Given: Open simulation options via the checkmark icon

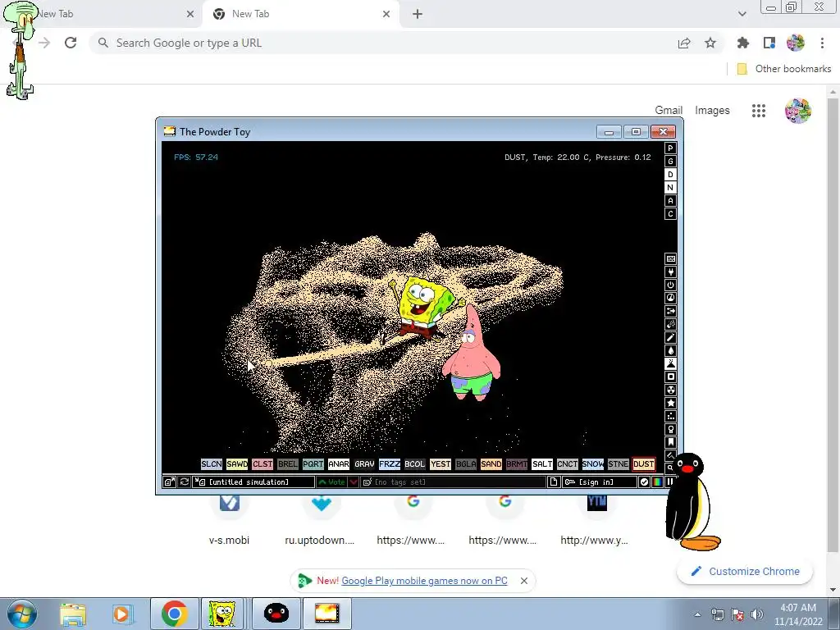Looking at the screenshot, I should (x=644, y=482).
